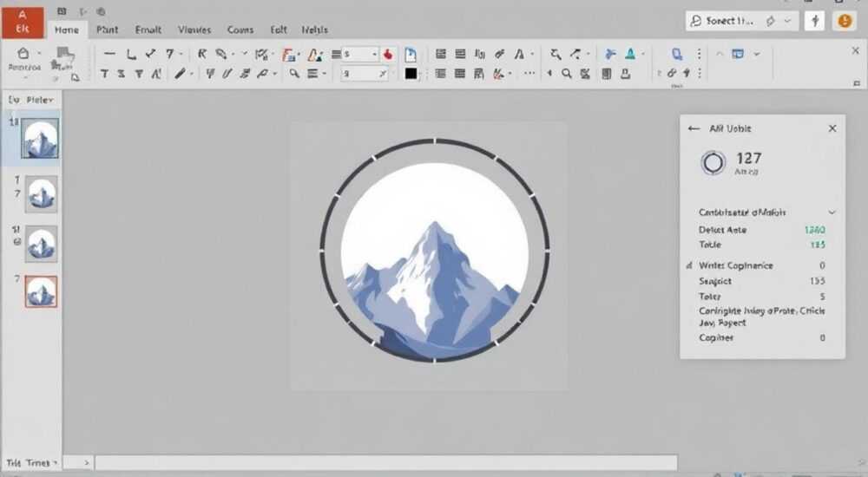Viewport: 868px width, 477px height.
Task: Click the blue window layout icon
Action: coord(738,54)
